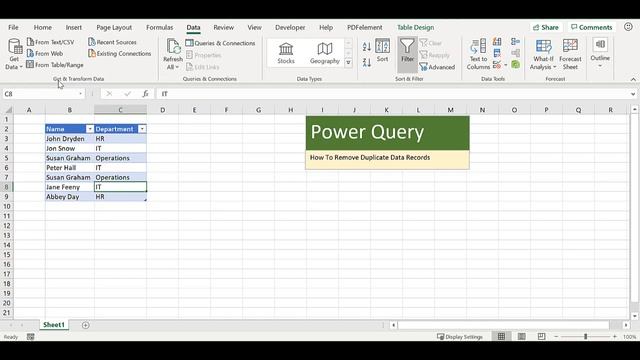Open Advanced filter options
The image size is (640, 360).
[437, 67]
